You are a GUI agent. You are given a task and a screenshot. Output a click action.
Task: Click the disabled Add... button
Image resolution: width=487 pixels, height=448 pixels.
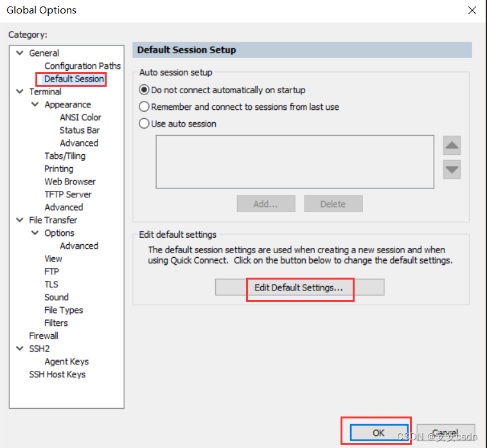coord(266,204)
